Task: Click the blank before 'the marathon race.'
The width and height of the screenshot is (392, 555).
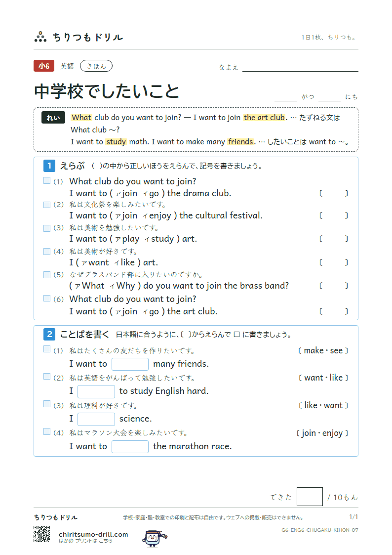Action: pyautogui.click(x=130, y=447)
